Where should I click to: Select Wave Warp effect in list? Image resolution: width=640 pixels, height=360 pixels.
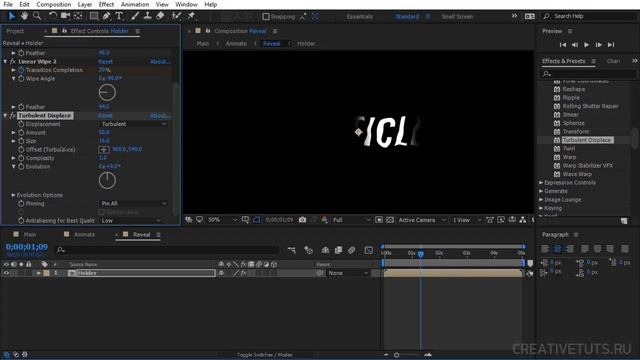pyautogui.click(x=577, y=174)
